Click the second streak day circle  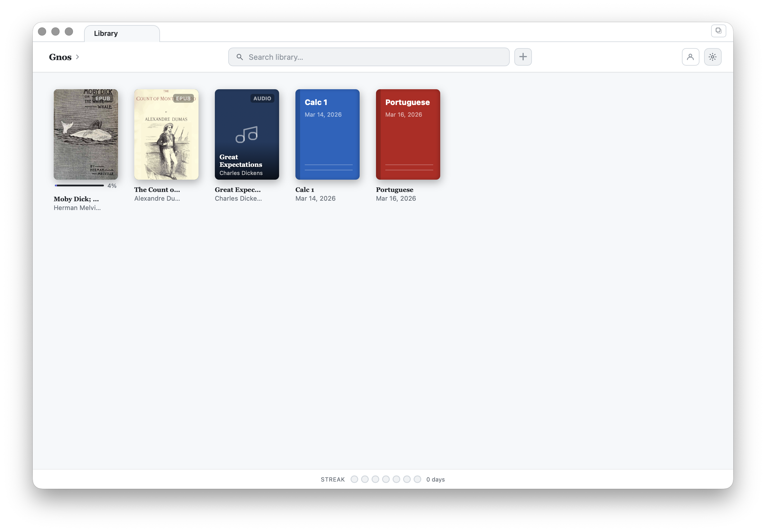point(365,479)
